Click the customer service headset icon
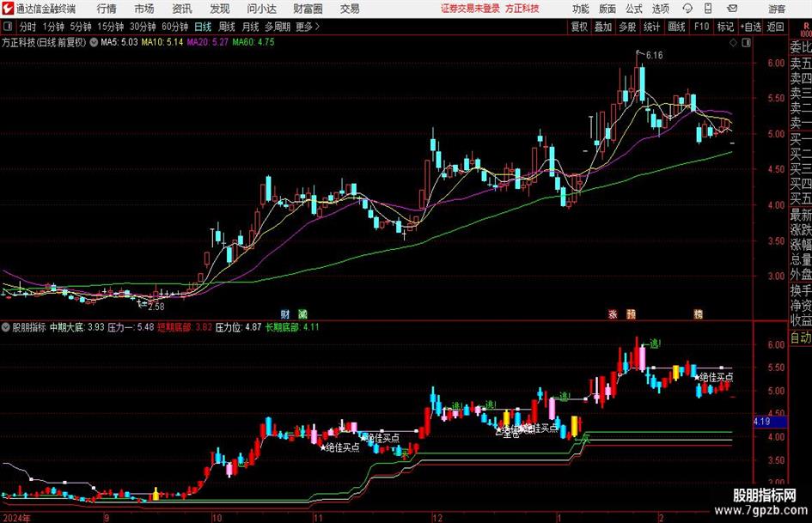The width and height of the screenshot is (812, 523). 687,9
